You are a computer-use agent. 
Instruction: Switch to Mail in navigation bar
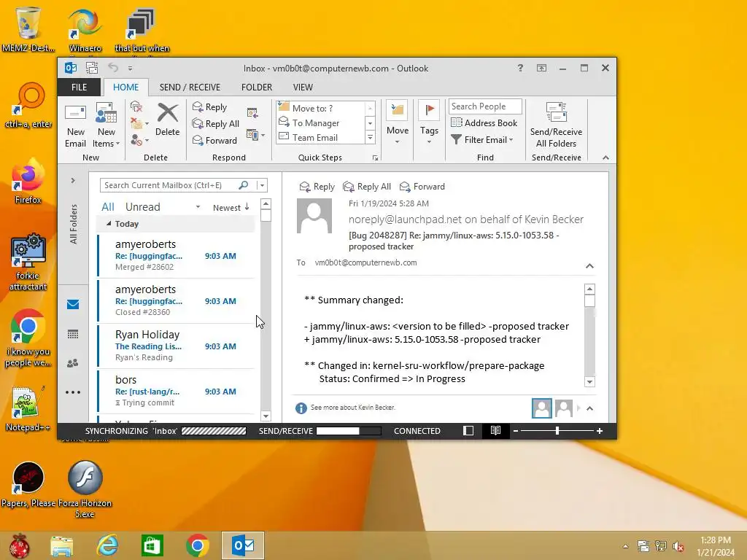[73, 304]
